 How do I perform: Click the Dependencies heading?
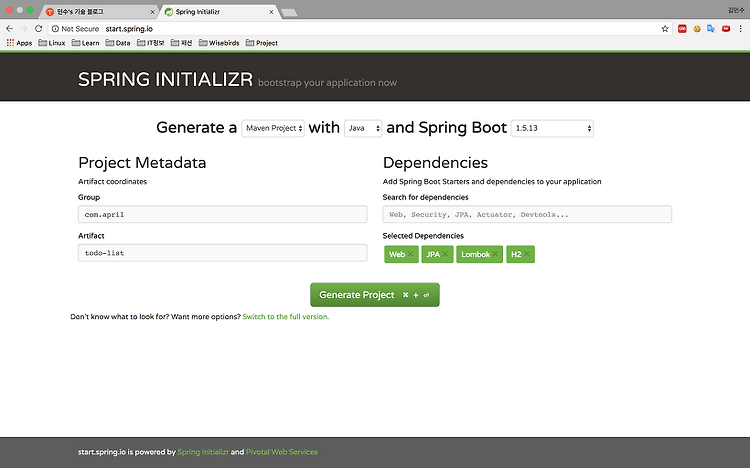pos(435,163)
